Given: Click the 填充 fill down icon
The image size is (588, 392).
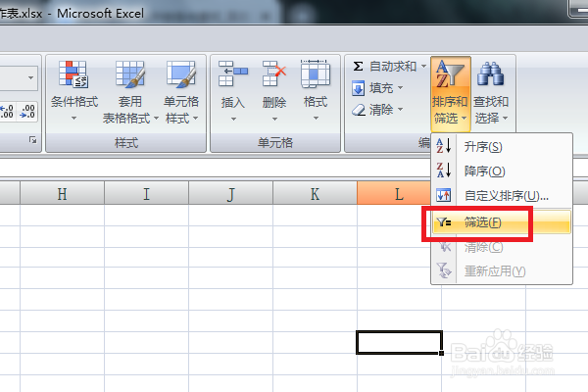Looking at the screenshot, I should click(358, 88).
